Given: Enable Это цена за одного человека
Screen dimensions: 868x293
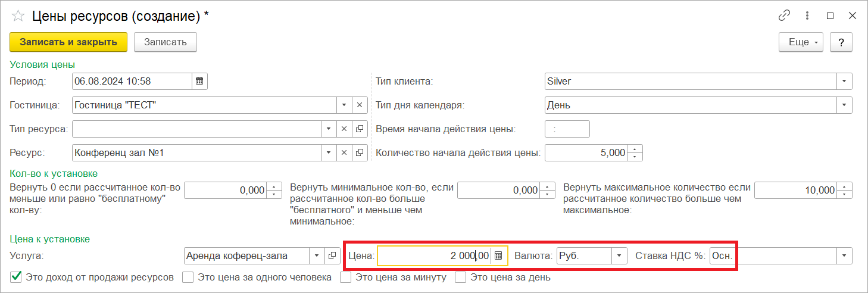Looking at the screenshot, I should coord(188,277).
